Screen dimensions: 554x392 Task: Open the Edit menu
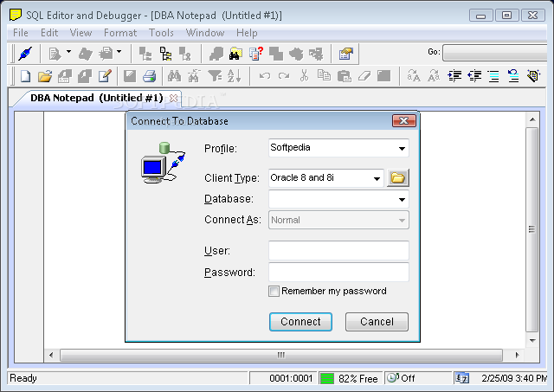pos(49,33)
